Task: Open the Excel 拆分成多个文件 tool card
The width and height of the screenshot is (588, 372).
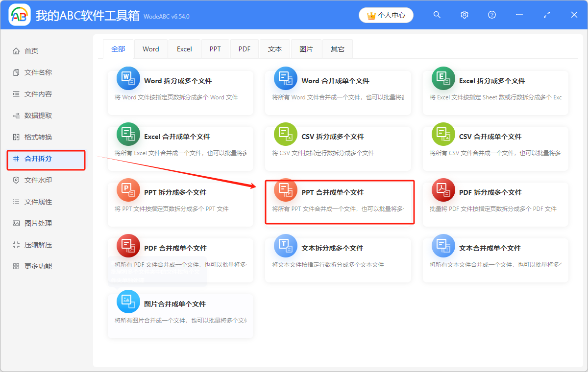Action: (495, 91)
